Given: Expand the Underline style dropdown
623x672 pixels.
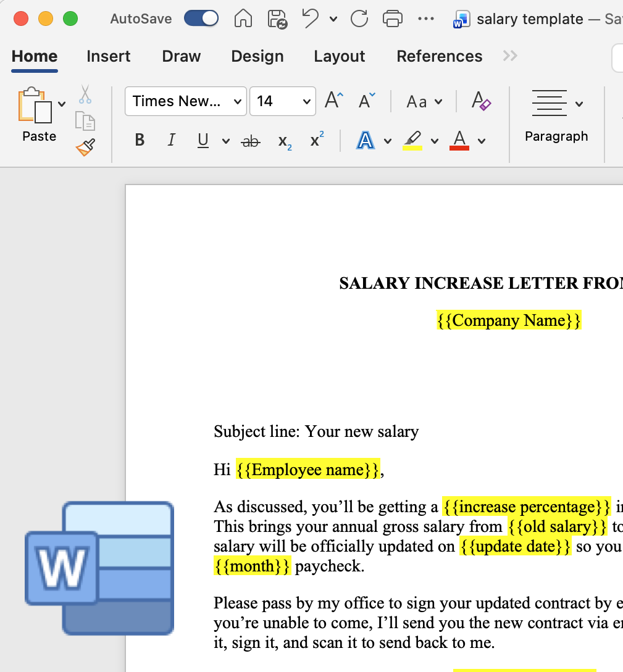Looking at the screenshot, I should [226, 142].
